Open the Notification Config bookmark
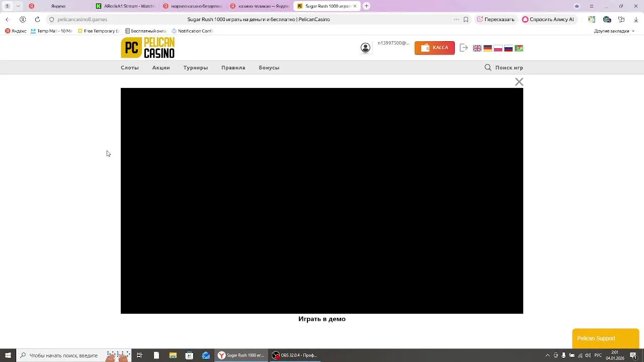Viewport: 644px width, 362px height. click(x=192, y=31)
